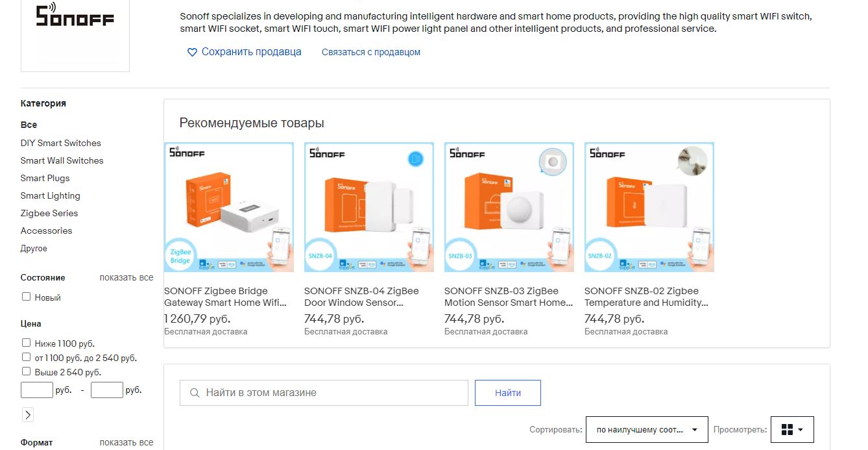The image size is (868, 450).
Task: Enable the 'Выше 2 540 руб.' price filter
Action: (27, 371)
